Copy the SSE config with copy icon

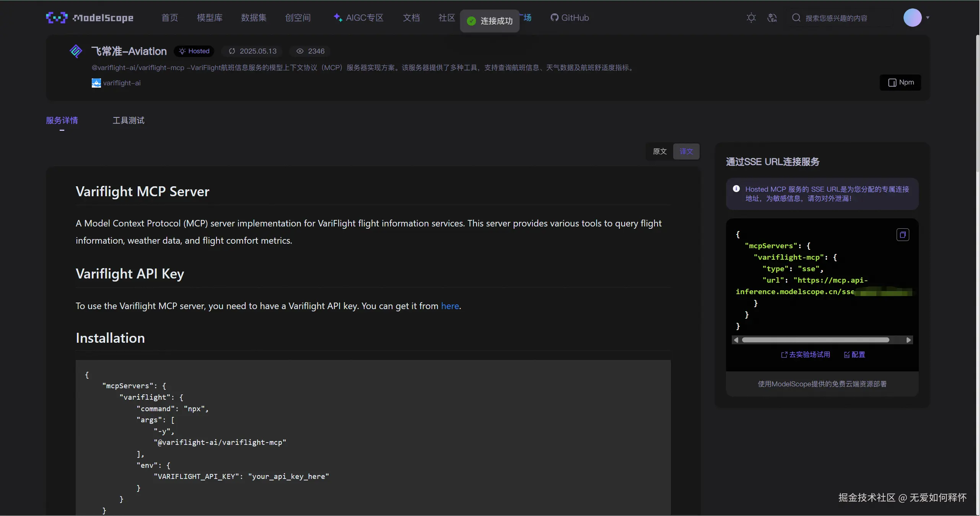pyautogui.click(x=902, y=234)
